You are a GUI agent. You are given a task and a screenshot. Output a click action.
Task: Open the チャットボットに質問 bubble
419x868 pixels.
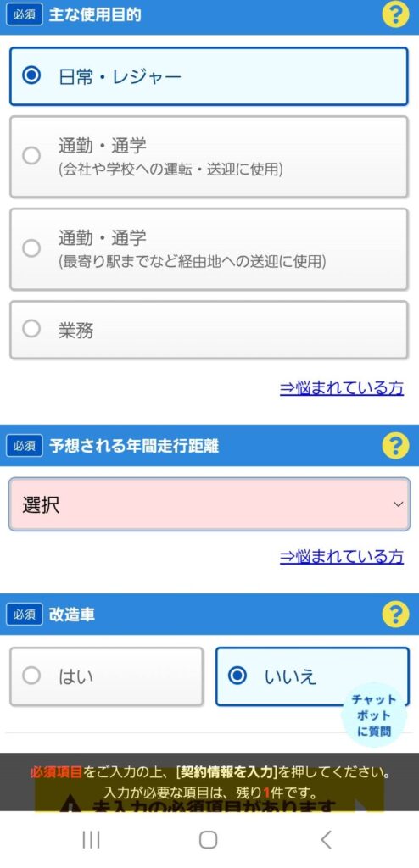[375, 715]
